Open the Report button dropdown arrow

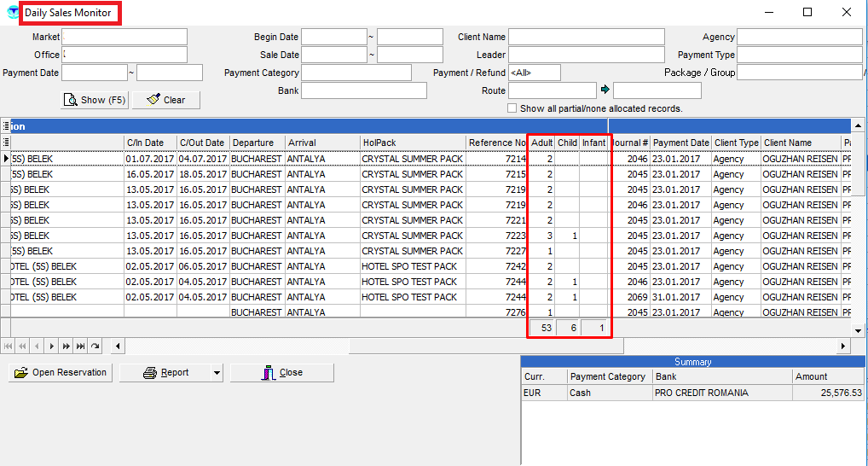tap(217, 373)
